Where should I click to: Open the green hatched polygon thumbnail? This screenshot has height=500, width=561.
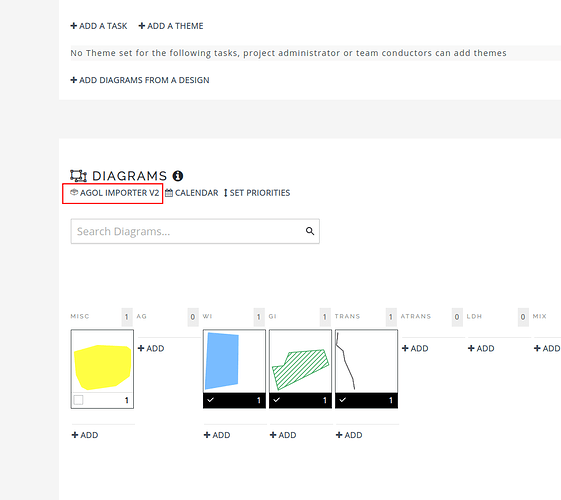(x=301, y=361)
